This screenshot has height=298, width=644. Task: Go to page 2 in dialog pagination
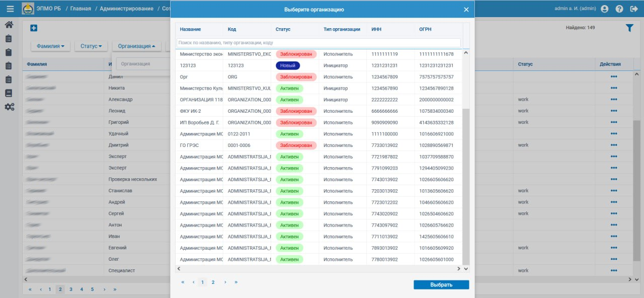pos(213,282)
